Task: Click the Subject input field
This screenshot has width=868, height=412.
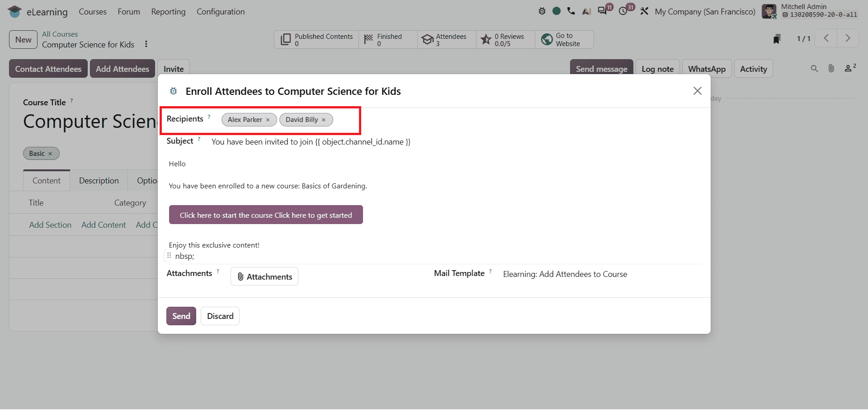Action: click(456, 142)
